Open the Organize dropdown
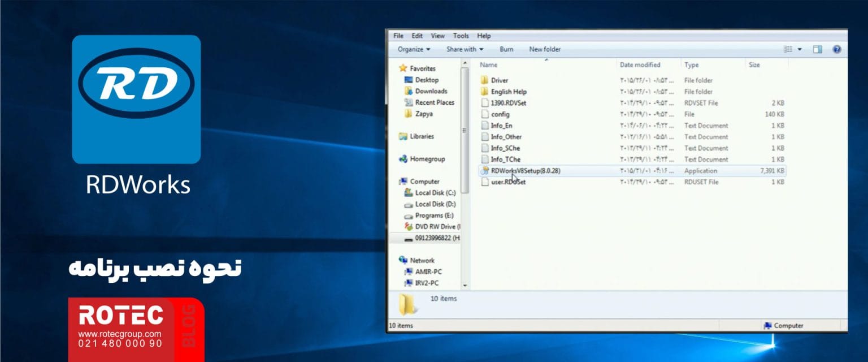The image size is (868, 362). pyautogui.click(x=414, y=49)
